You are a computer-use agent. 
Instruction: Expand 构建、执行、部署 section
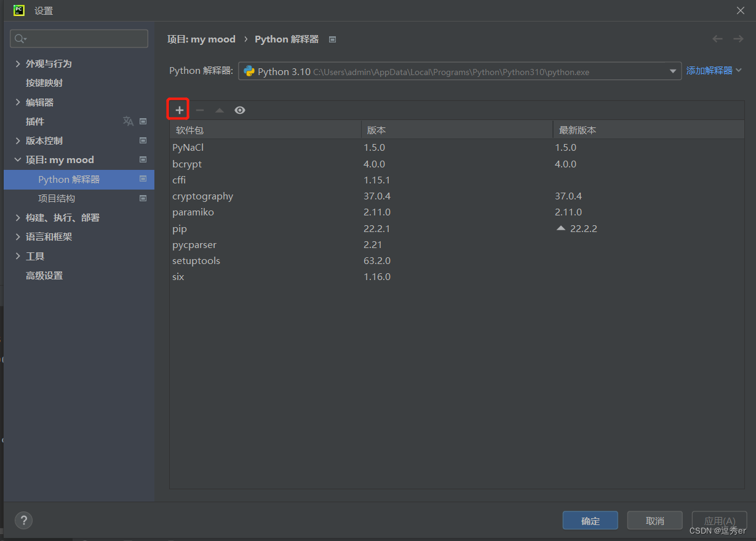[x=18, y=217]
